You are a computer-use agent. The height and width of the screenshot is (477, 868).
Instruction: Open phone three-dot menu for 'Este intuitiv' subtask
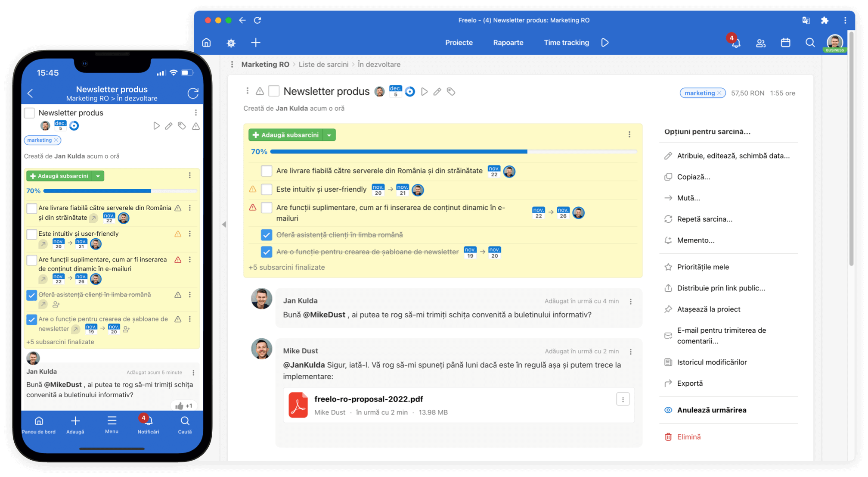point(190,234)
